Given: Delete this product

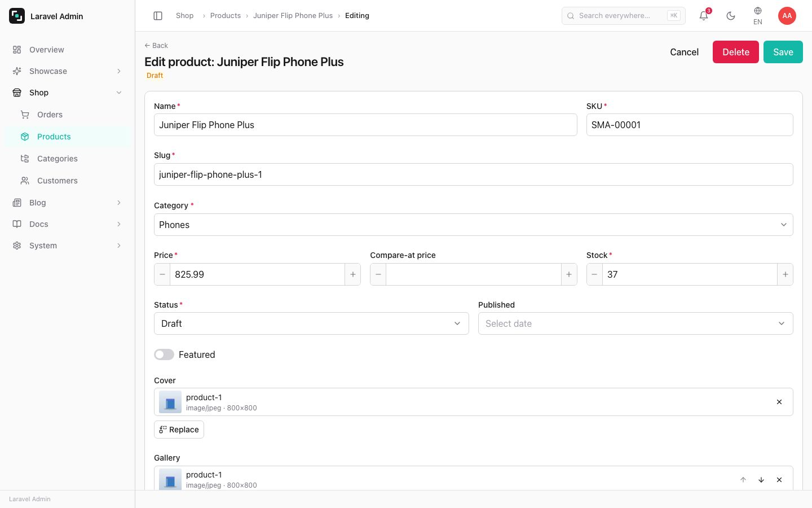Looking at the screenshot, I should tap(736, 52).
